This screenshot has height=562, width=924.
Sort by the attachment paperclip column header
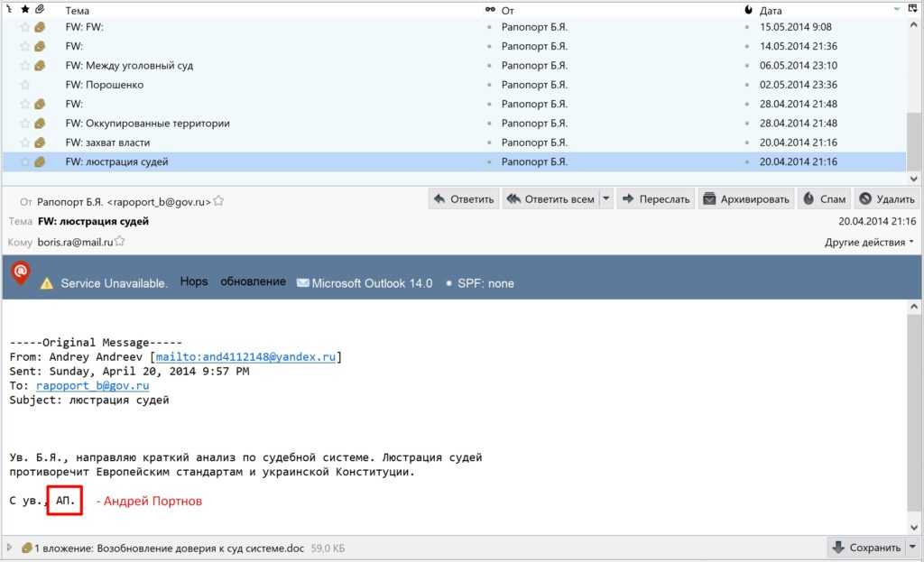pyautogui.click(x=40, y=10)
